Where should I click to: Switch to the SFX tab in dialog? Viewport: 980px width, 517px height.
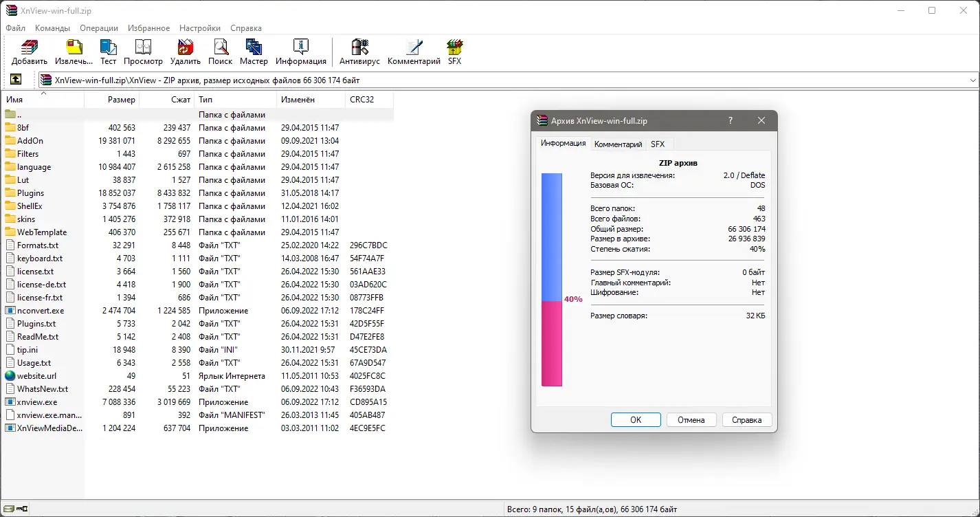pos(658,144)
